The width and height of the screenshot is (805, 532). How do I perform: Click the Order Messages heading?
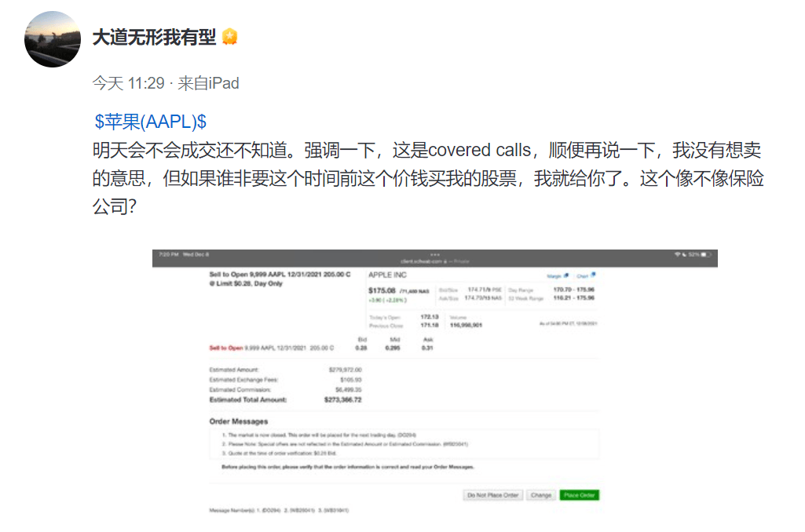239,421
